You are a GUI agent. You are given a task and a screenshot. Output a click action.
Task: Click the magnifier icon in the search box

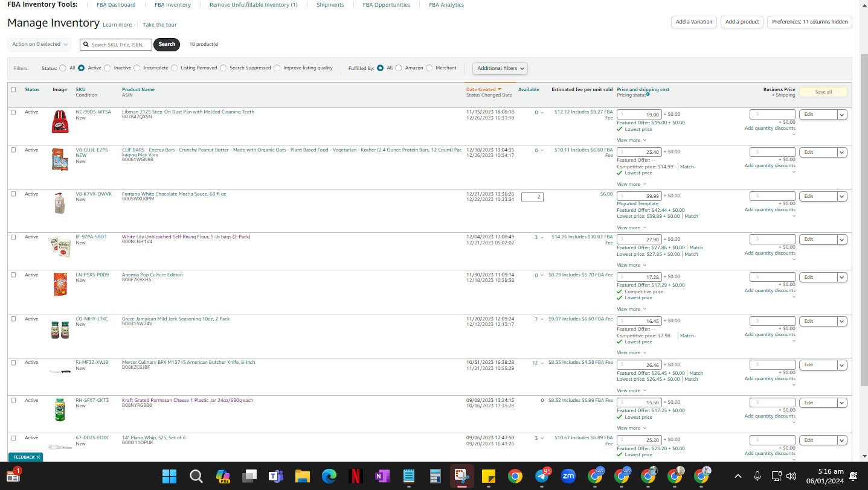pos(87,44)
